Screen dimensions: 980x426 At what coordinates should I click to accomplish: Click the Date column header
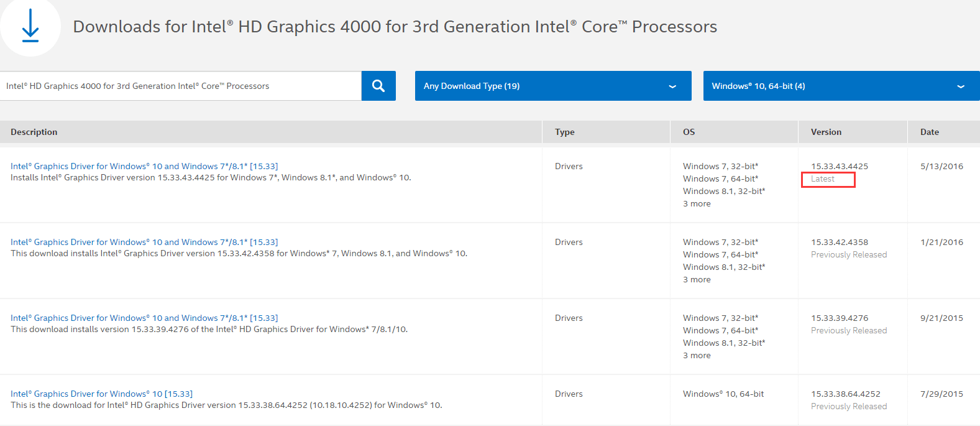[929, 132]
